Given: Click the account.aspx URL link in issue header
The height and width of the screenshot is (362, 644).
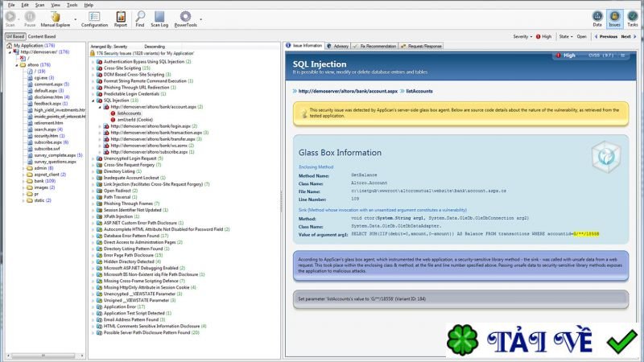Looking at the screenshot, I should [348, 91].
